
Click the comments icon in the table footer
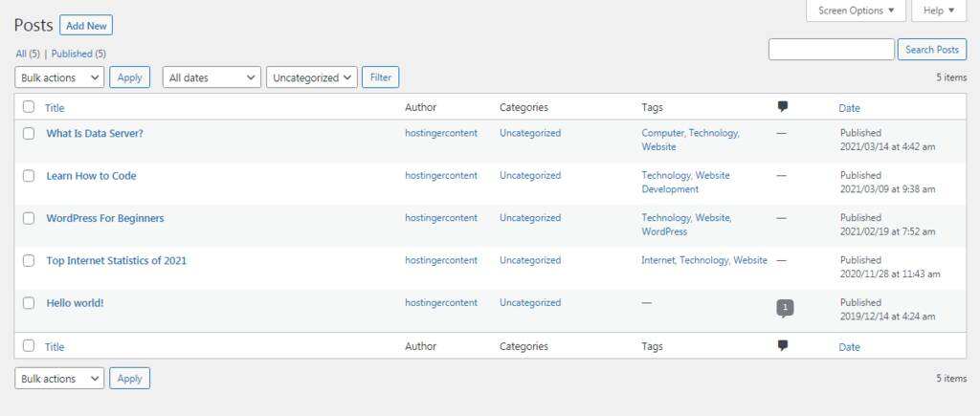[x=783, y=346]
